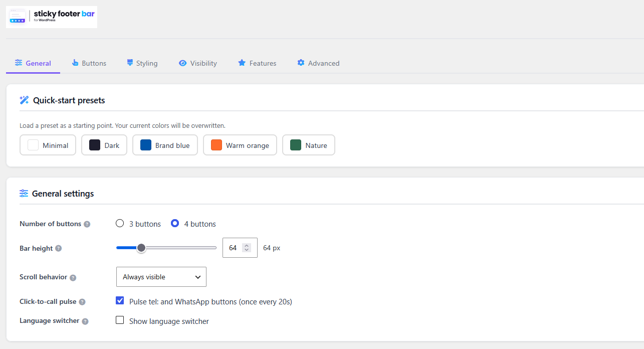The image size is (644, 349).
Task: Click the Bar height number input field
Action: (240, 248)
